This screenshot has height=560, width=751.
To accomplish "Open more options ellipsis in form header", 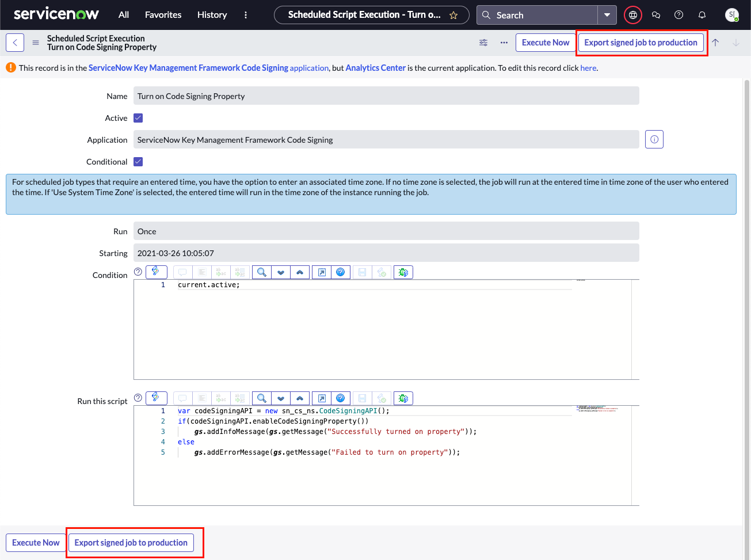I will click(504, 43).
